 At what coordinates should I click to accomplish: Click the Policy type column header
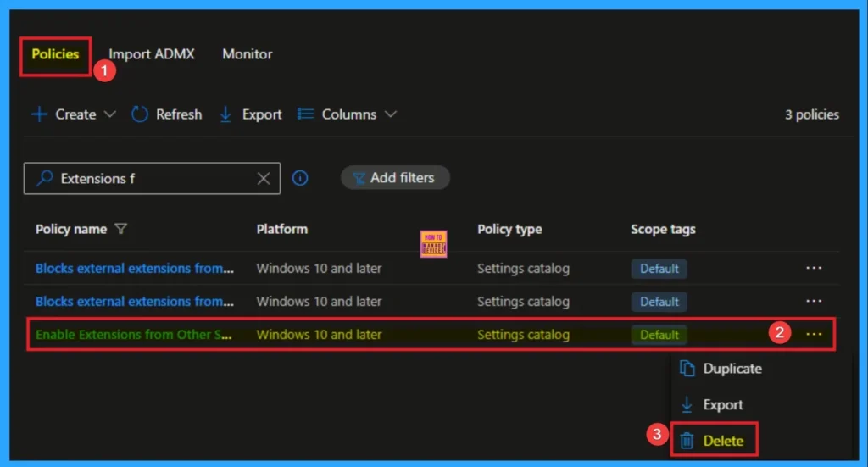tap(509, 229)
